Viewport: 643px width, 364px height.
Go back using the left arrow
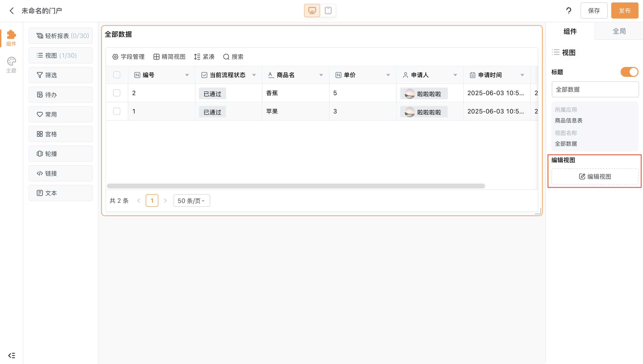pos(11,11)
